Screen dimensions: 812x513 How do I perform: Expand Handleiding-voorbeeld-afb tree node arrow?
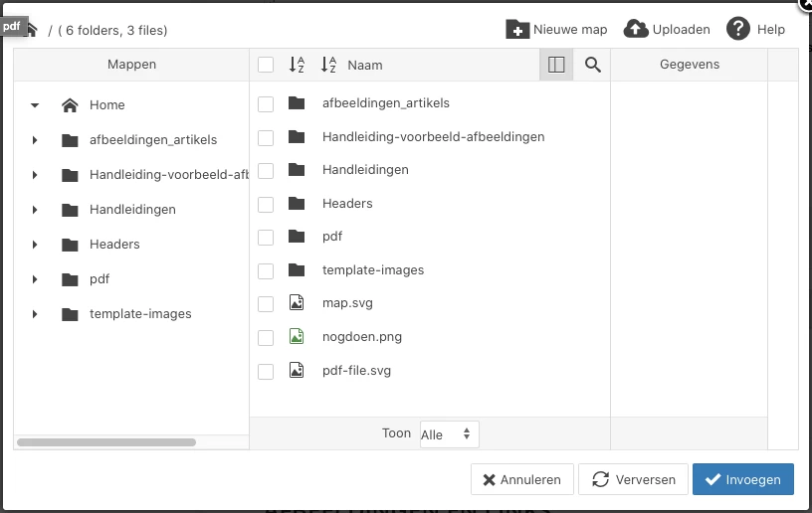coord(35,175)
